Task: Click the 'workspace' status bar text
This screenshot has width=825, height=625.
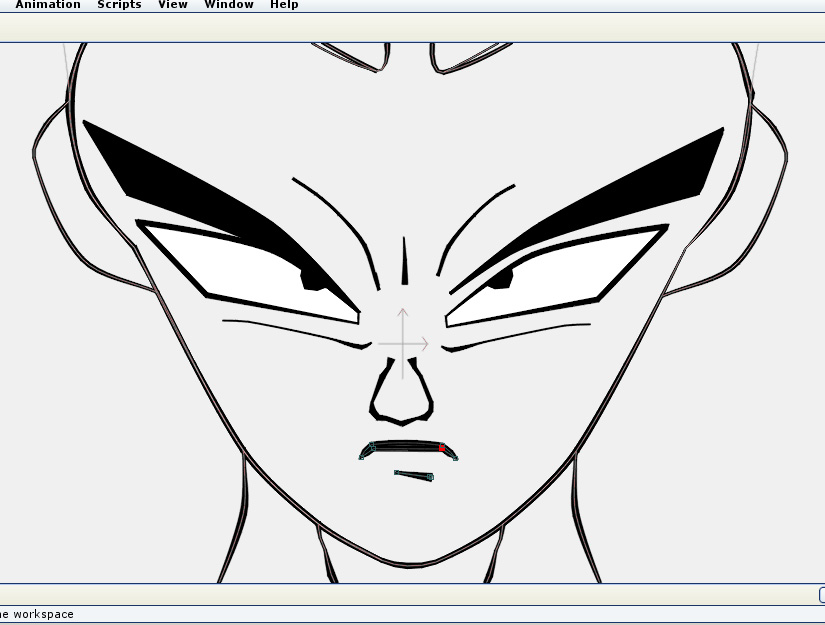Action: pyautogui.click(x=43, y=614)
